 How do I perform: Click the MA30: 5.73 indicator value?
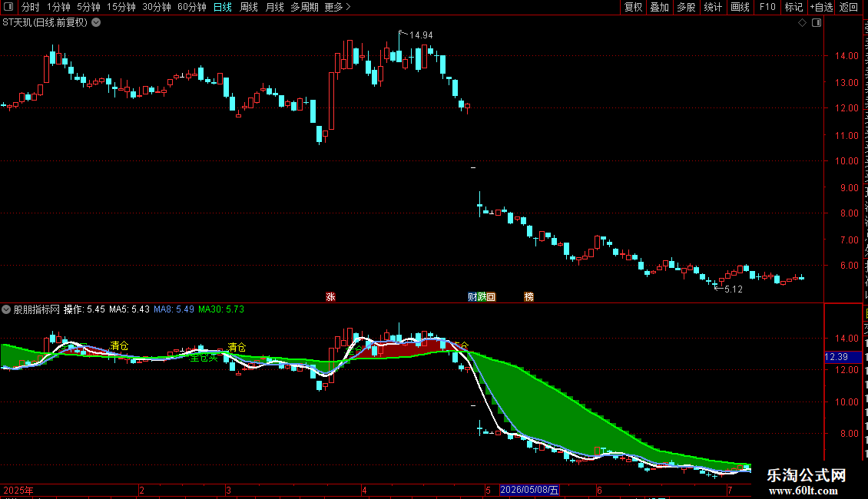tap(221, 309)
